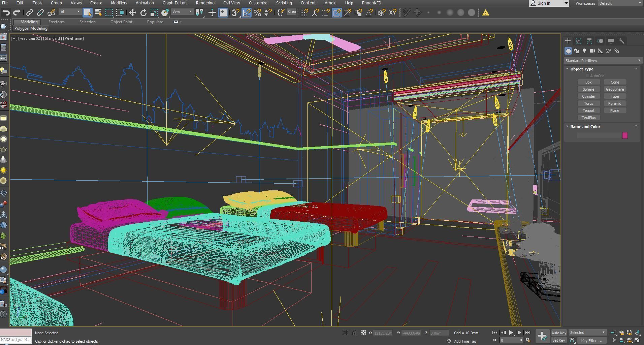Open the Standard Primitives dropdown
644x345 pixels.
[x=603, y=61]
